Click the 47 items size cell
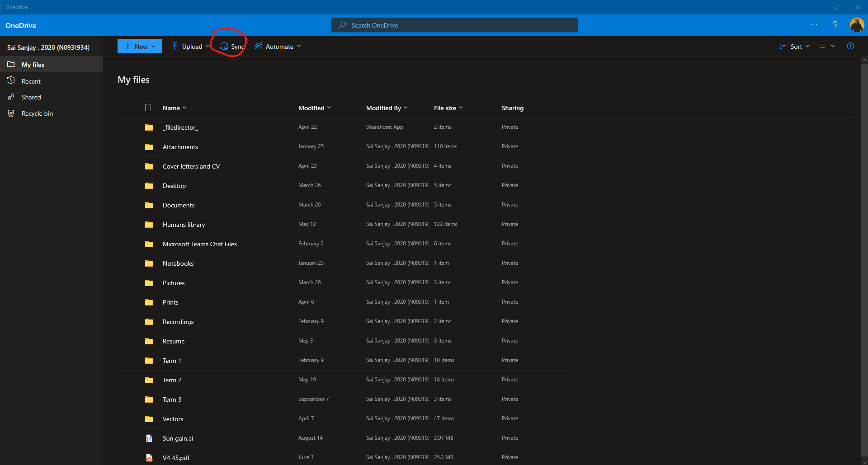The width and height of the screenshot is (868, 465). click(444, 418)
